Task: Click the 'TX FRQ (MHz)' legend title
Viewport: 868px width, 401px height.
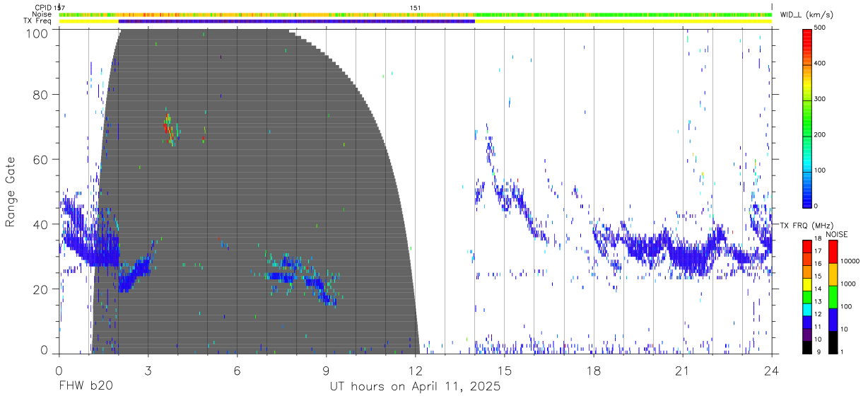Action: (x=805, y=225)
